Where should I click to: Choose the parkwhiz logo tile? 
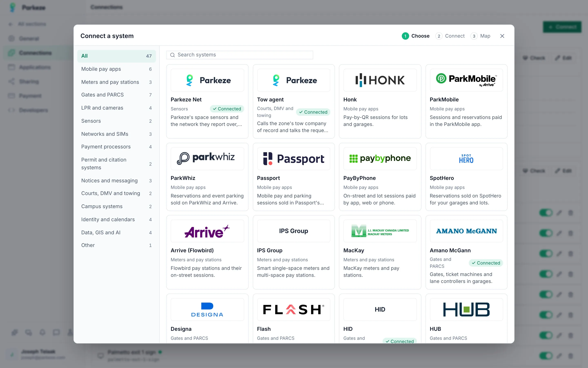[x=207, y=158]
